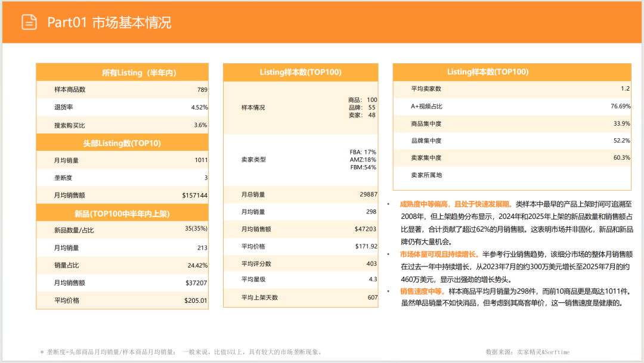Click the value 1.2

[625, 88]
